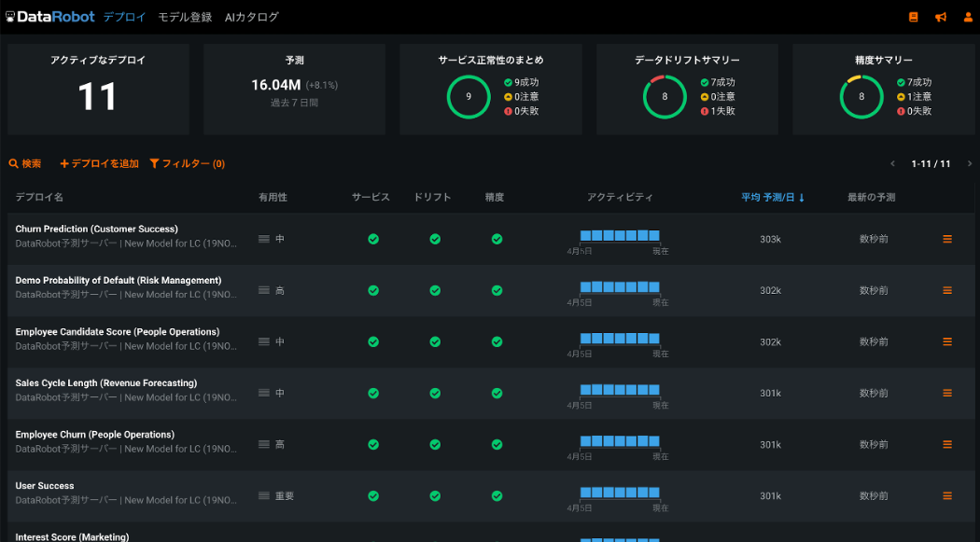Open the AIカタログ tab
Screen dimensions: 980x542
coord(252,18)
